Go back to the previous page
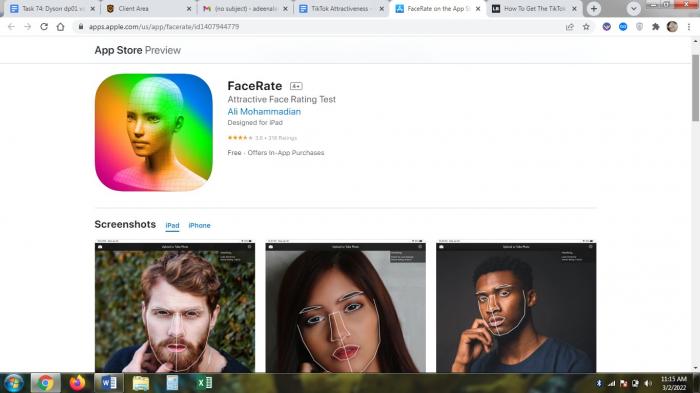 click(x=11, y=27)
